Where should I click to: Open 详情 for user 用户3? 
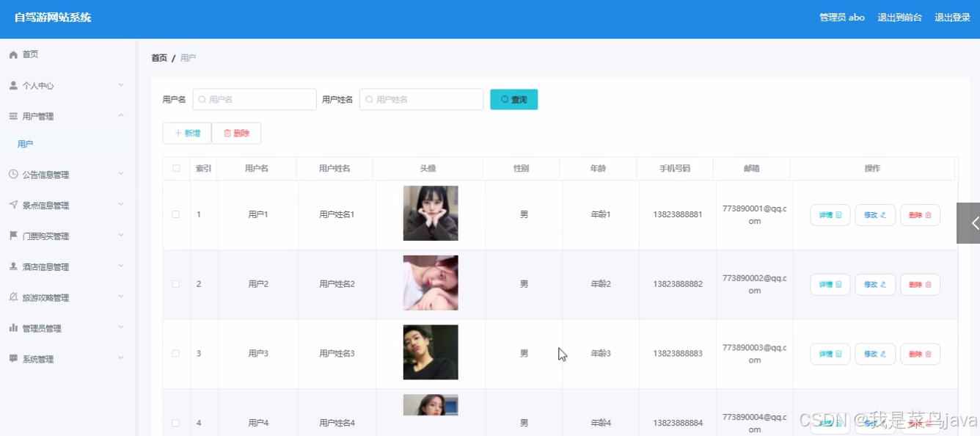(x=830, y=354)
